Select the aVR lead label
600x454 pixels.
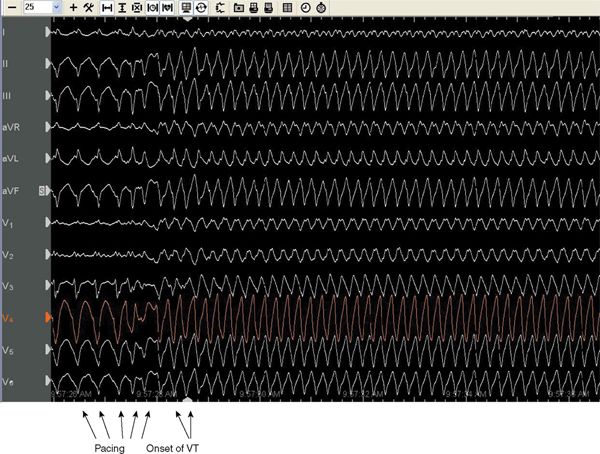pyautogui.click(x=12, y=127)
